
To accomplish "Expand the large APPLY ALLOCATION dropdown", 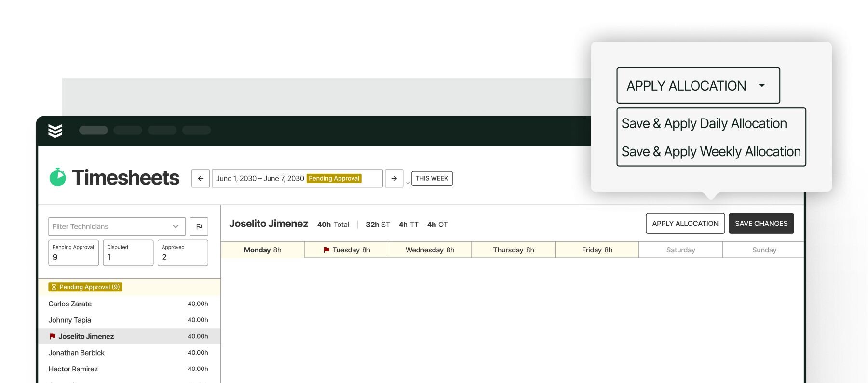I will (x=698, y=85).
